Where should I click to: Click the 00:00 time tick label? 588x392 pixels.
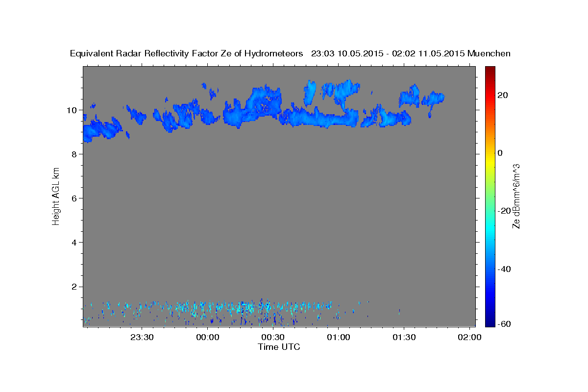click(207, 338)
